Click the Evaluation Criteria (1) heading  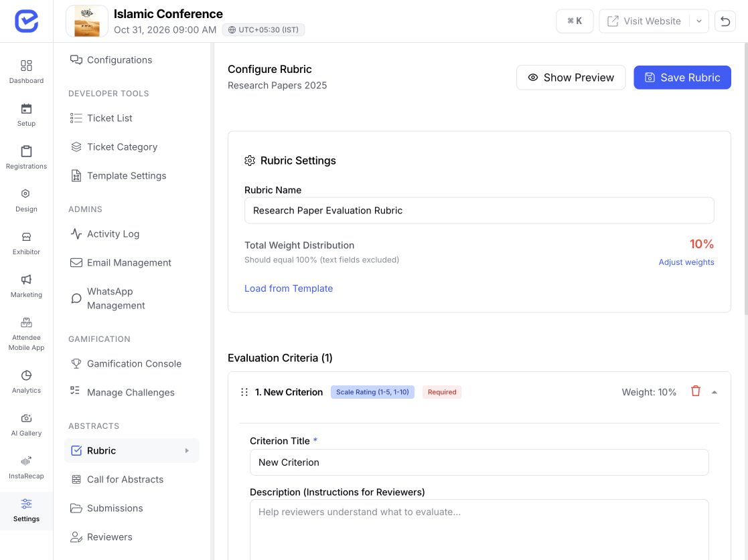pos(280,358)
